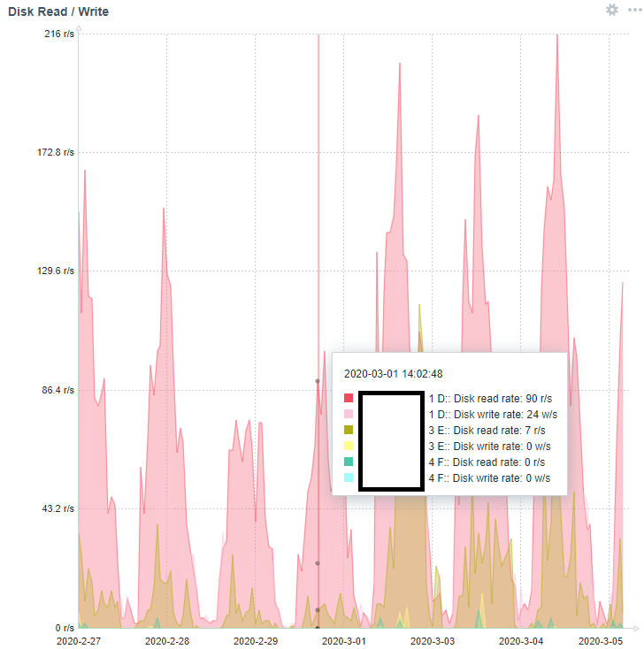Screen dimensions: 644x649
Task: Click the 2020-3-03 date axis label
Action: click(433, 641)
